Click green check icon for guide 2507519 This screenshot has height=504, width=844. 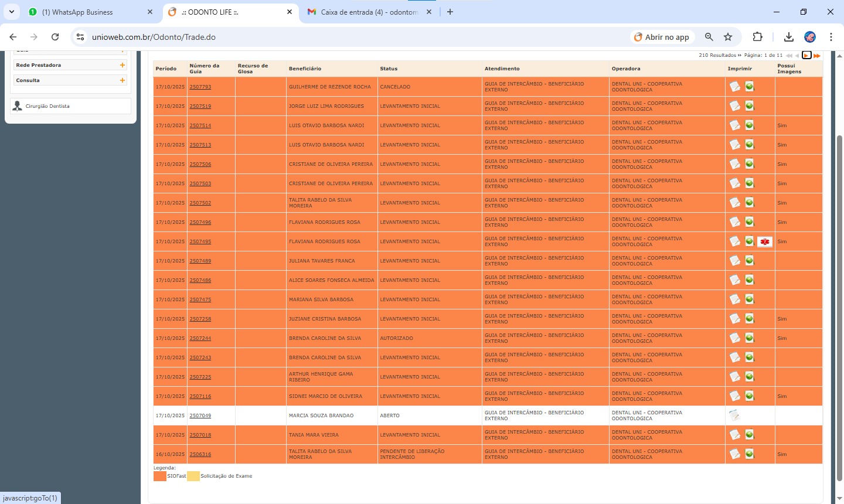pos(749,106)
